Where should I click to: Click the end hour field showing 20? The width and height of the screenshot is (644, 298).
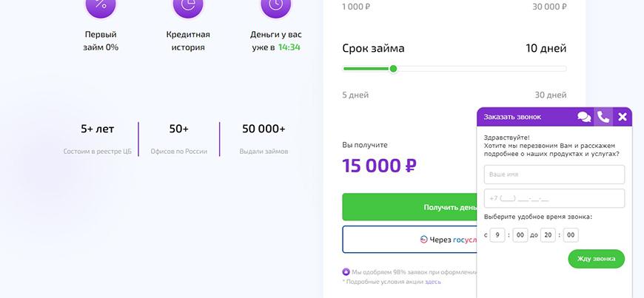(548, 235)
